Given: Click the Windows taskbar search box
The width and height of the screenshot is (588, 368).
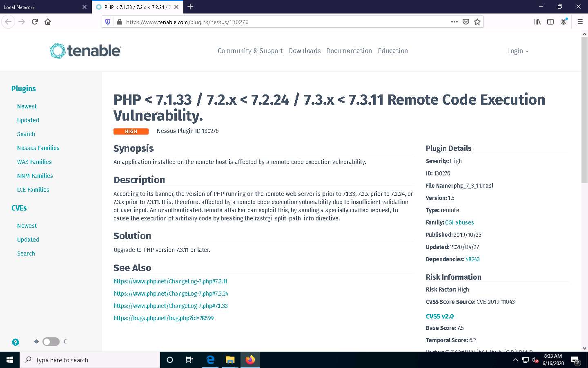Looking at the screenshot, I should 90,360.
